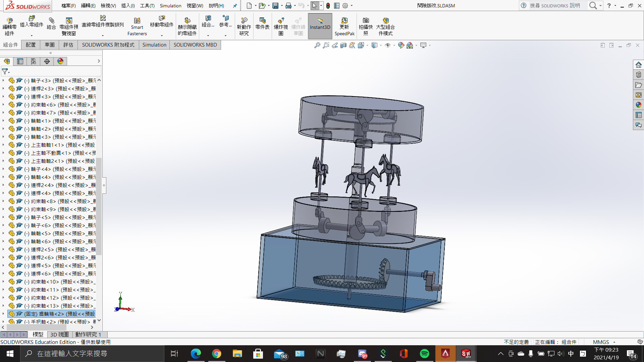Switch to the 評估 tab

pyautogui.click(x=68, y=45)
